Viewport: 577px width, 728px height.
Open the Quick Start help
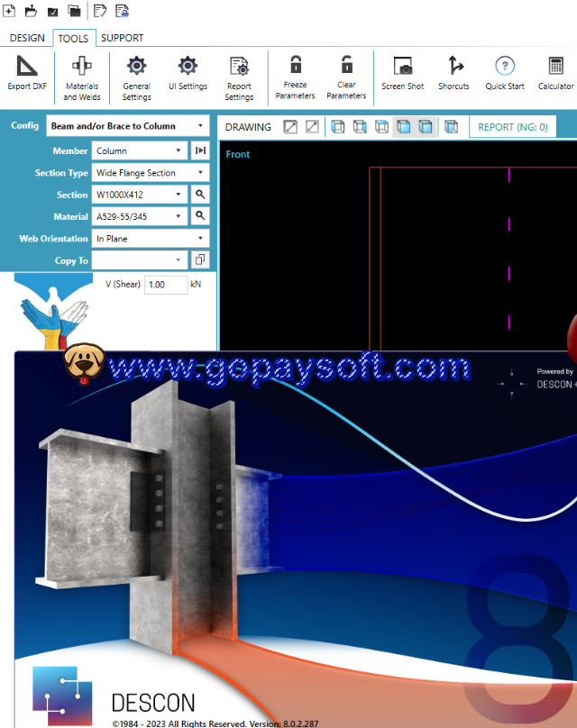pos(505,73)
